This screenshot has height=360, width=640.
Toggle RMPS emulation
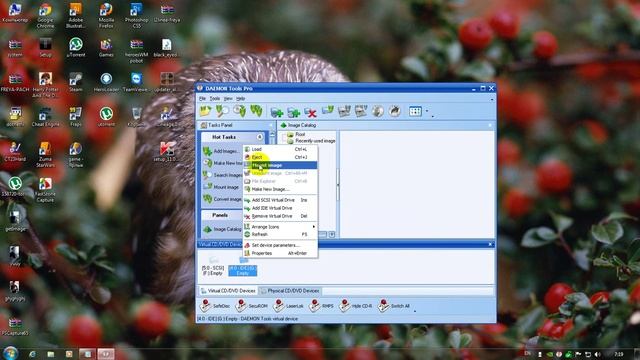[321, 305]
